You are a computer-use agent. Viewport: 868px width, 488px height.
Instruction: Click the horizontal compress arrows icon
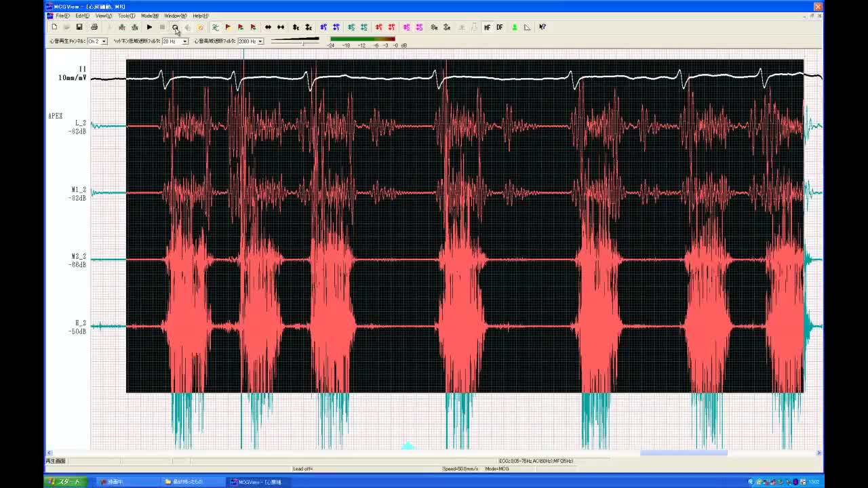(281, 27)
